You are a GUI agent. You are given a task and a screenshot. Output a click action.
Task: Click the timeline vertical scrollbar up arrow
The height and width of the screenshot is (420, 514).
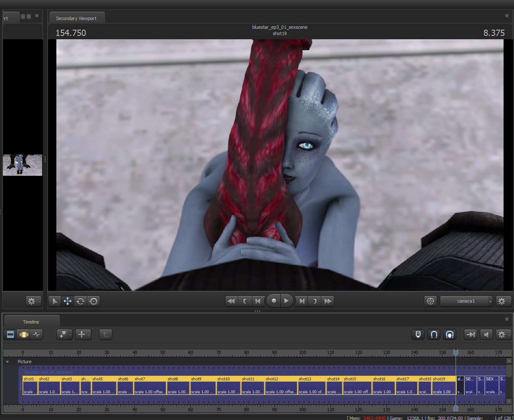[509, 361]
